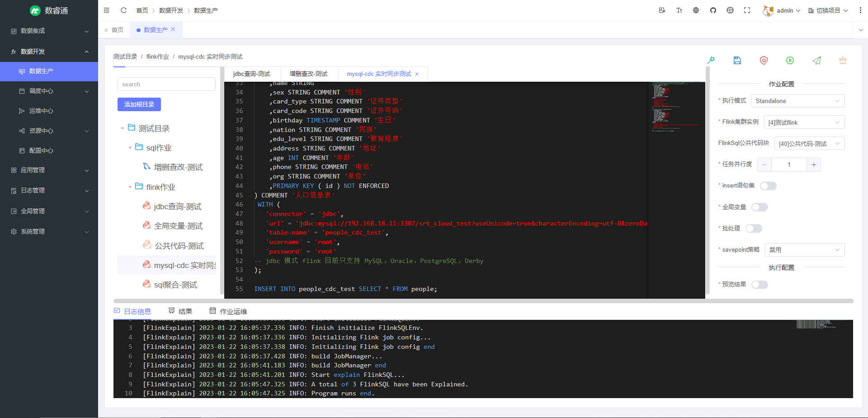Expand the 系统管理 sidebar menu

coord(49,231)
